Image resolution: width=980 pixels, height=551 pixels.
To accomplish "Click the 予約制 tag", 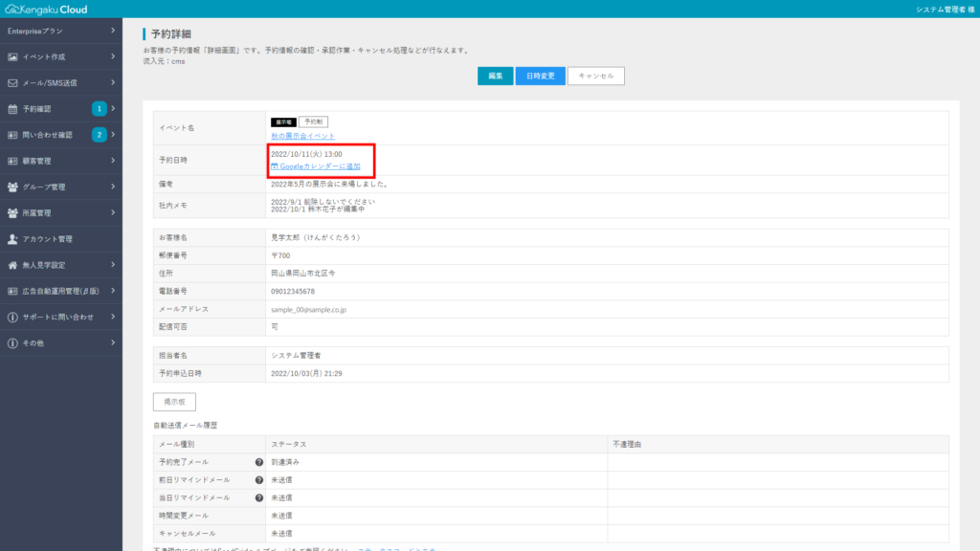I will [313, 121].
